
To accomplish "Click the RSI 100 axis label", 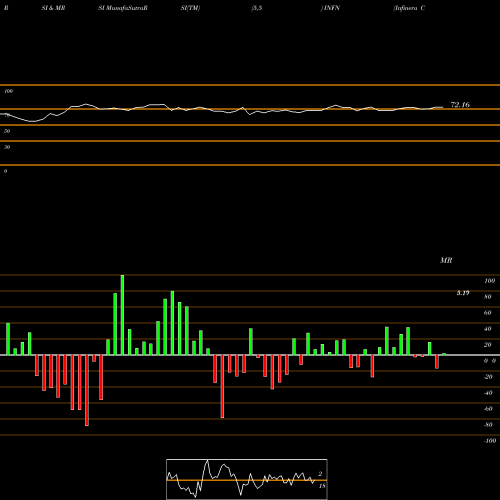I will [8, 91].
